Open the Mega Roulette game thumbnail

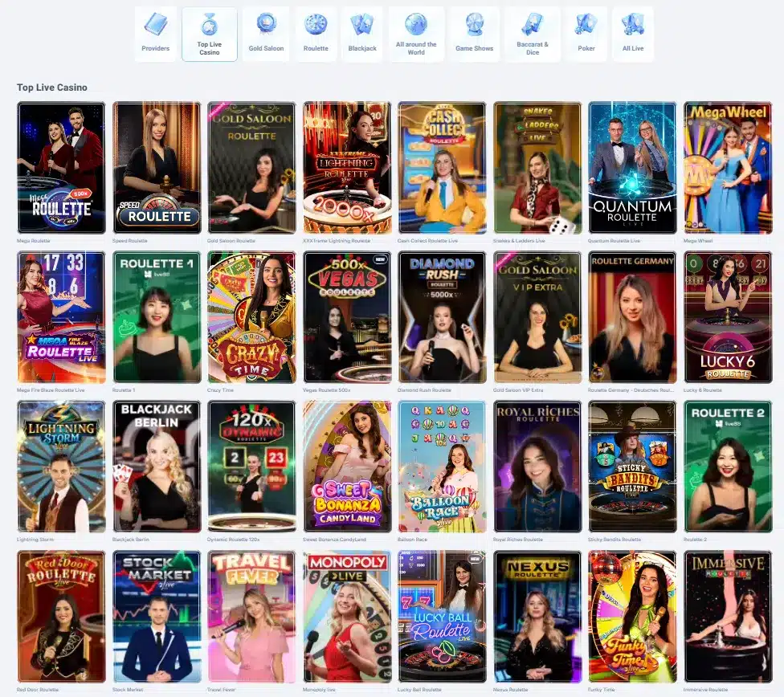click(61, 168)
